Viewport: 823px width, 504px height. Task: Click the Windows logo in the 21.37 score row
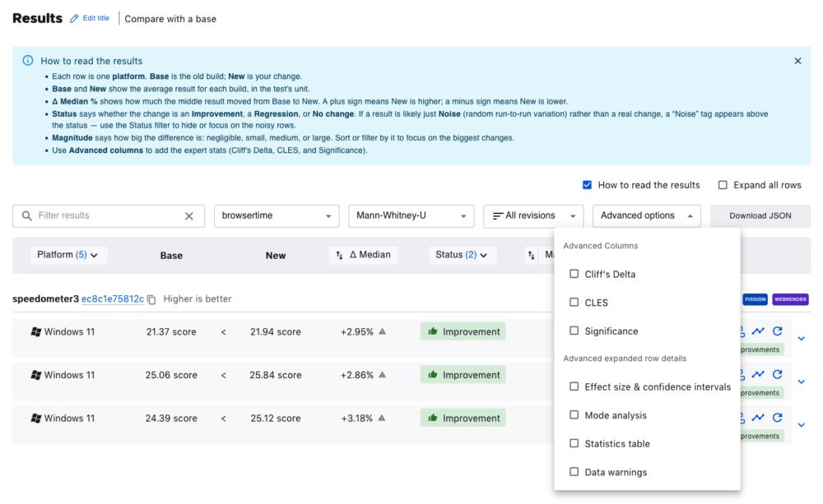pos(36,332)
